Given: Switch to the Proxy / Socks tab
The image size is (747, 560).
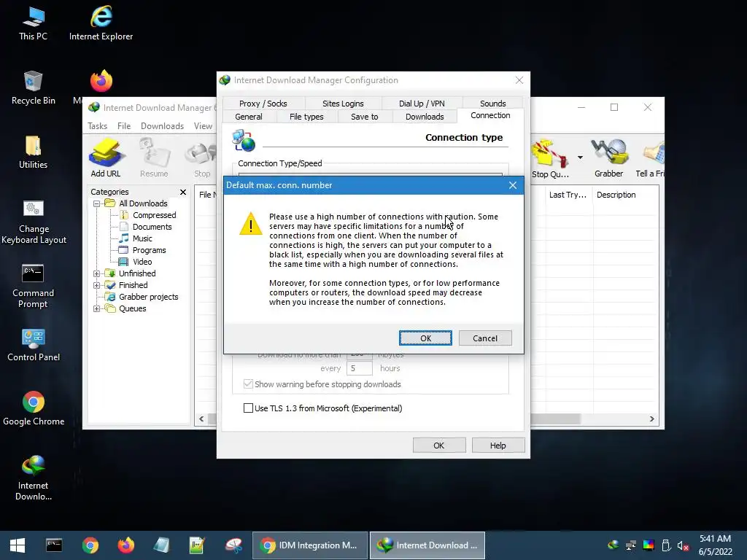Looking at the screenshot, I should point(263,104).
